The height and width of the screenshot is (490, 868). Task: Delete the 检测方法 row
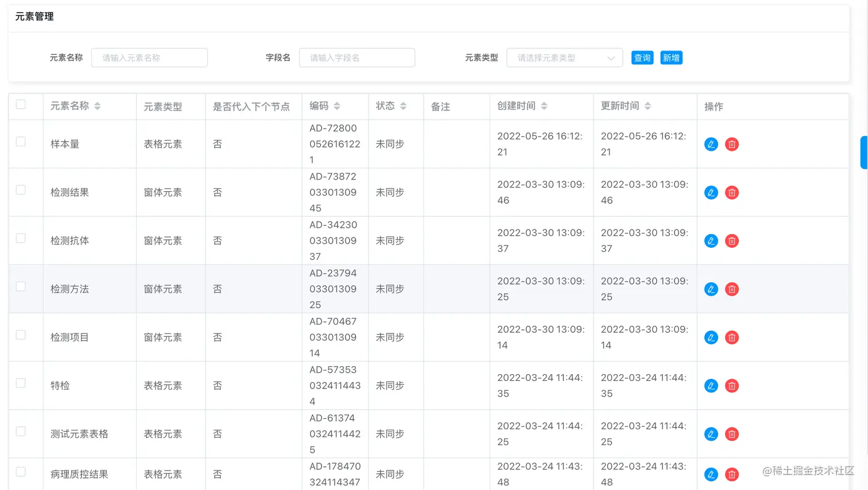pyautogui.click(x=731, y=289)
